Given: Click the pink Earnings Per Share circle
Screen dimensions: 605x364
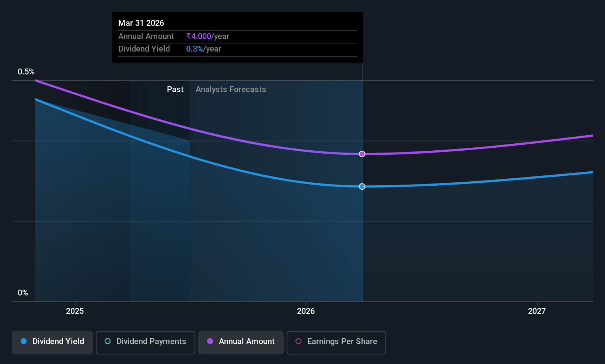Looking at the screenshot, I should [298, 341].
